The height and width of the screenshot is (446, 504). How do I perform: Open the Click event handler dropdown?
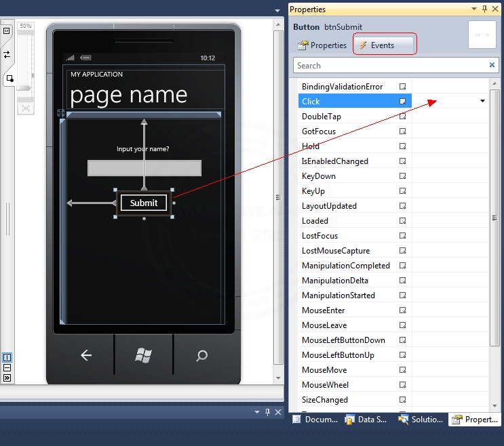pos(482,101)
